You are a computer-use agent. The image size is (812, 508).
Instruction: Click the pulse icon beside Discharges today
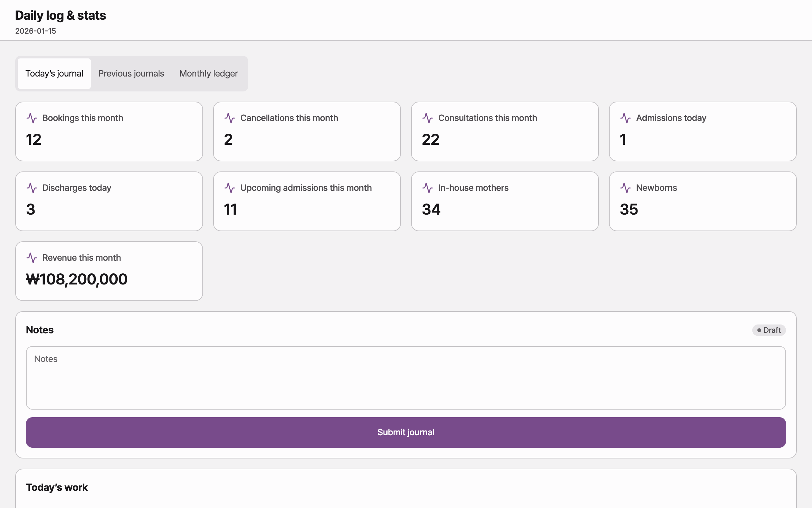click(31, 188)
